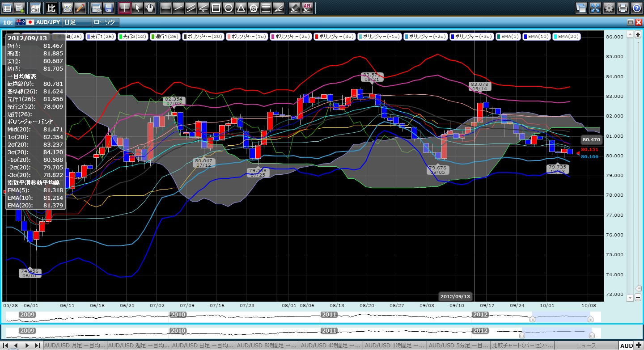This screenshot has height=350, width=644.
Task: Toggle the EMA(20) legend indicator
Action: (567, 36)
